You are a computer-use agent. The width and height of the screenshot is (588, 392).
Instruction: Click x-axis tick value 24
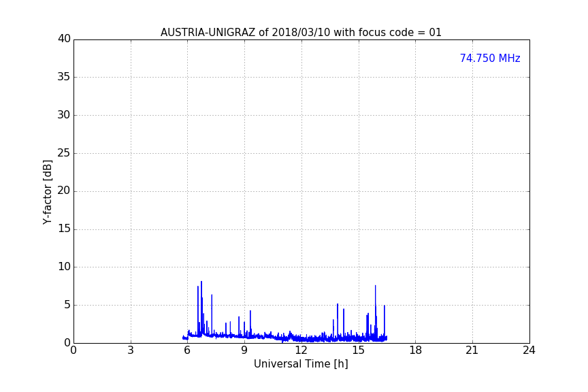click(529, 350)
